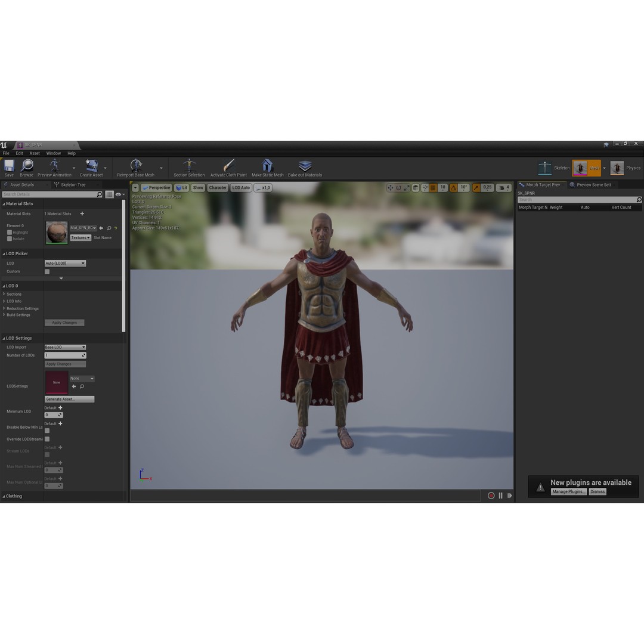
Task: Open the Edit menu
Action: [x=19, y=153]
